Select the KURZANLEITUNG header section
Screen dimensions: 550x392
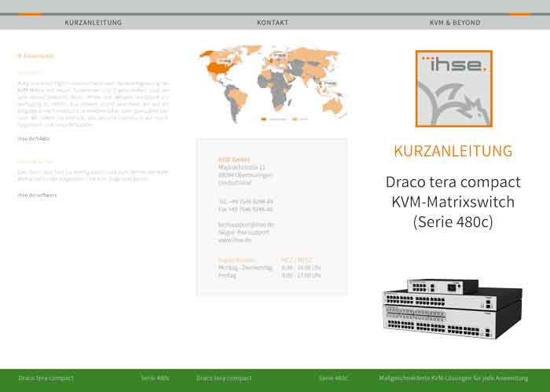[93, 23]
